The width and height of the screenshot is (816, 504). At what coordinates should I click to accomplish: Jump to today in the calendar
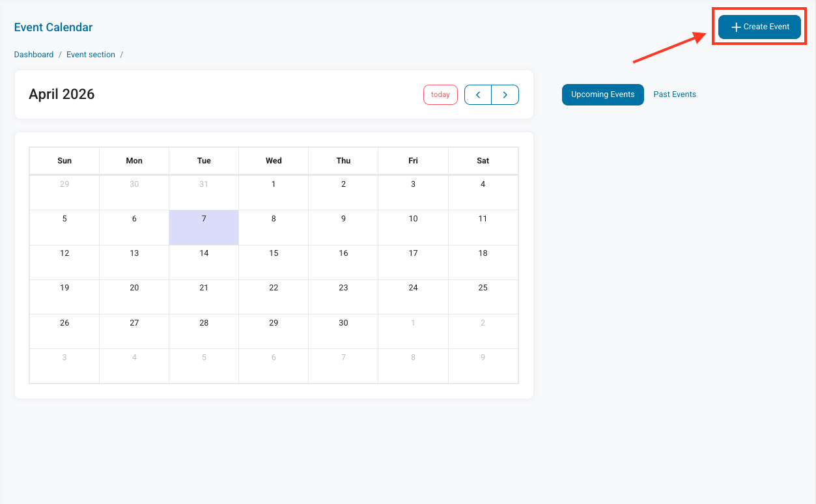click(440, 94)
